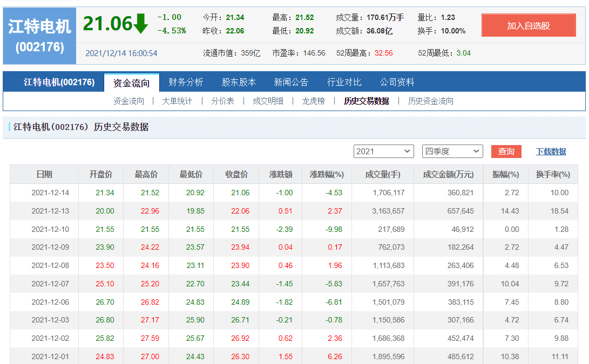The width and height of the screenshot is (589, 364).
Task: Click the 收盘价 column header
Action: (x=236, y=175)
